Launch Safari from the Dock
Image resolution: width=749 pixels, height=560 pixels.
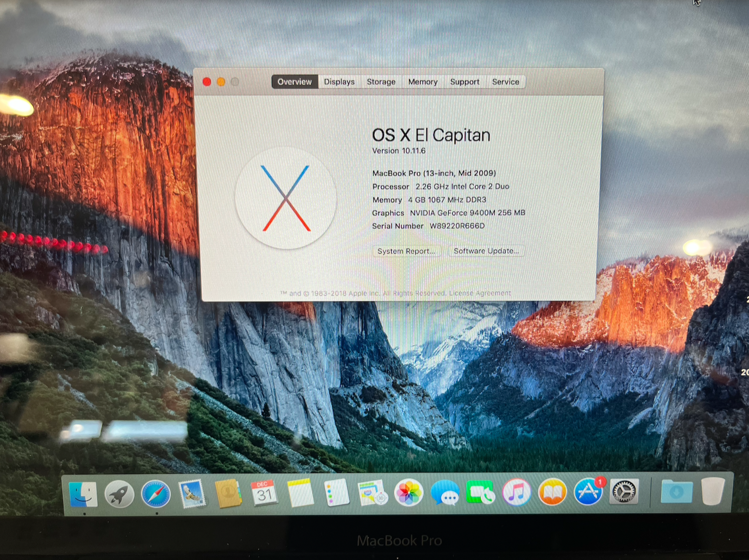[156, 494]
